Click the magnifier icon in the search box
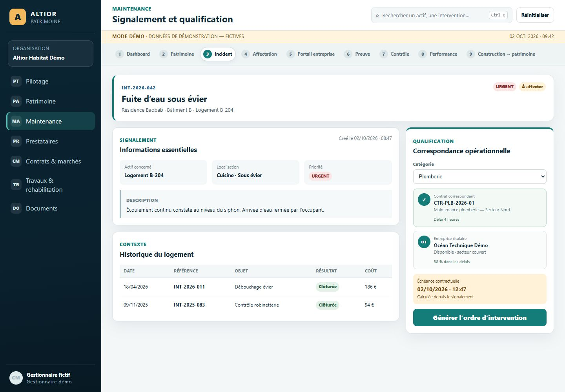 [x=377, y=16]
